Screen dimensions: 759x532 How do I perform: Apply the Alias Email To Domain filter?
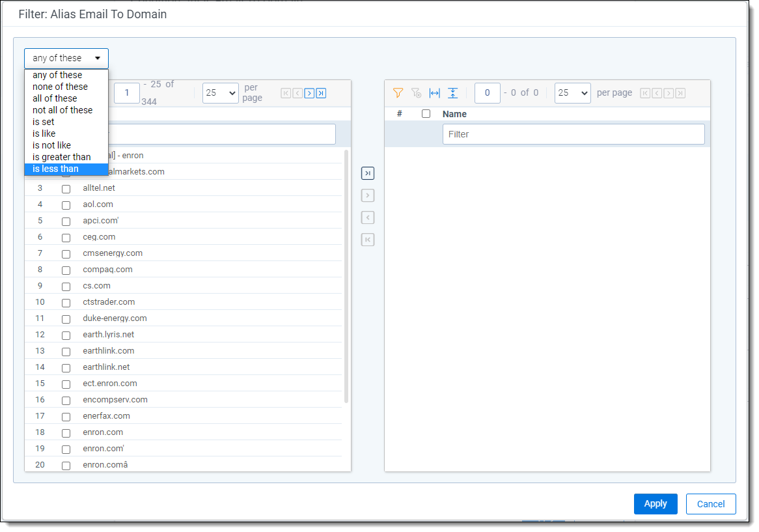[x=655, y=503]
